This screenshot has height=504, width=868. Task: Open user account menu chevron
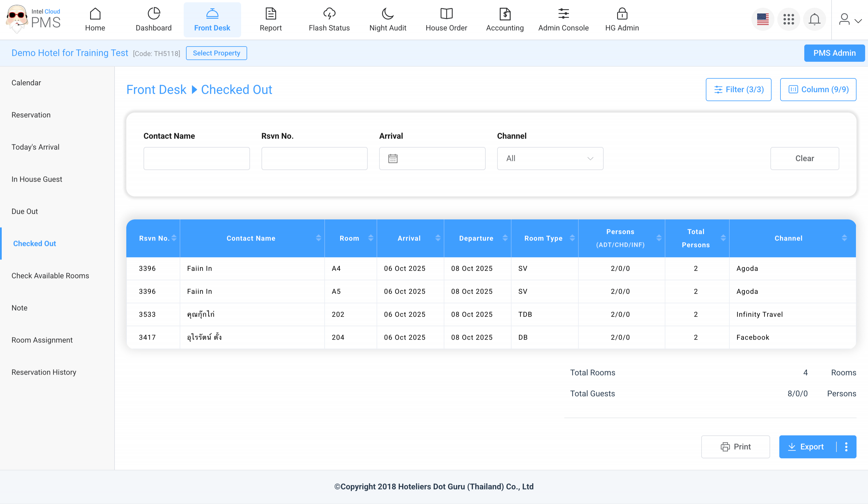point(858,21)
